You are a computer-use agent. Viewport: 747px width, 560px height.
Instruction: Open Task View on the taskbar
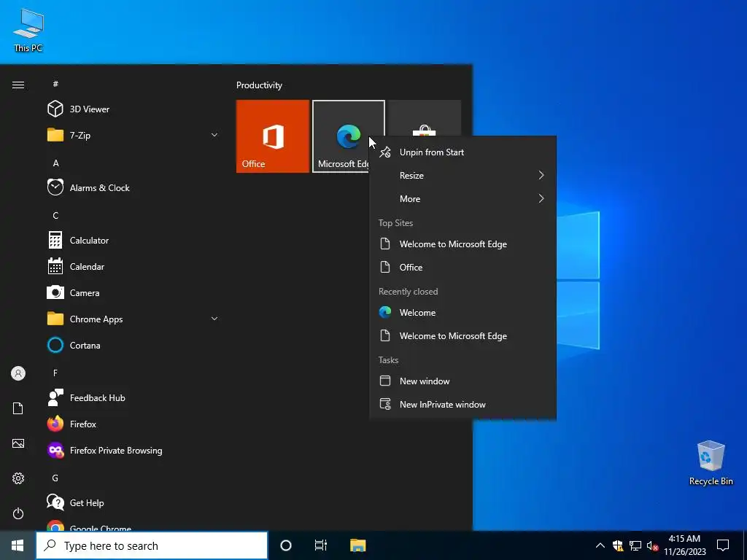point(321,545)
